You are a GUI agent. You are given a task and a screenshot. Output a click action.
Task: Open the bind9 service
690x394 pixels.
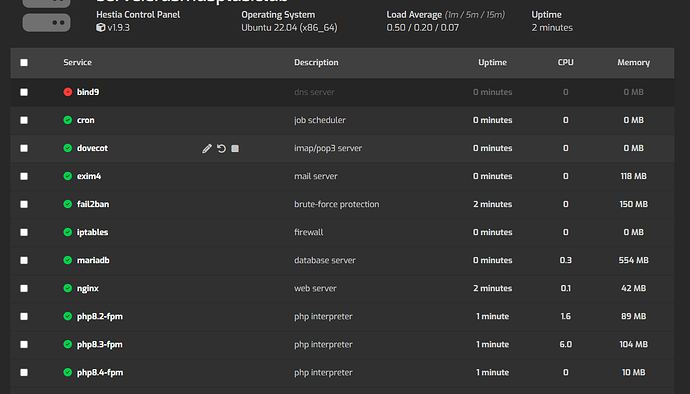pyautogui.click(x=88, y=92)
